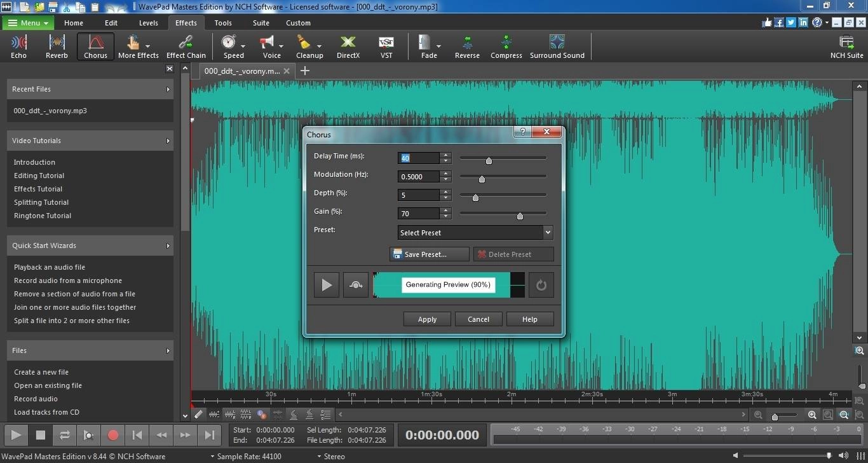Open the Effect Chain tool
The image size is (868, 463).
pyautogui.click(x=186, y=47)
